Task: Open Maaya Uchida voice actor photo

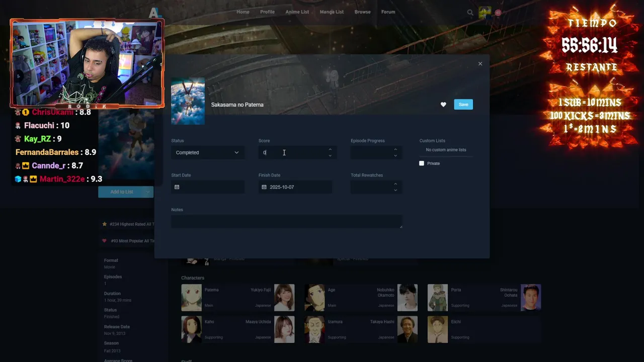Action: 284,329
